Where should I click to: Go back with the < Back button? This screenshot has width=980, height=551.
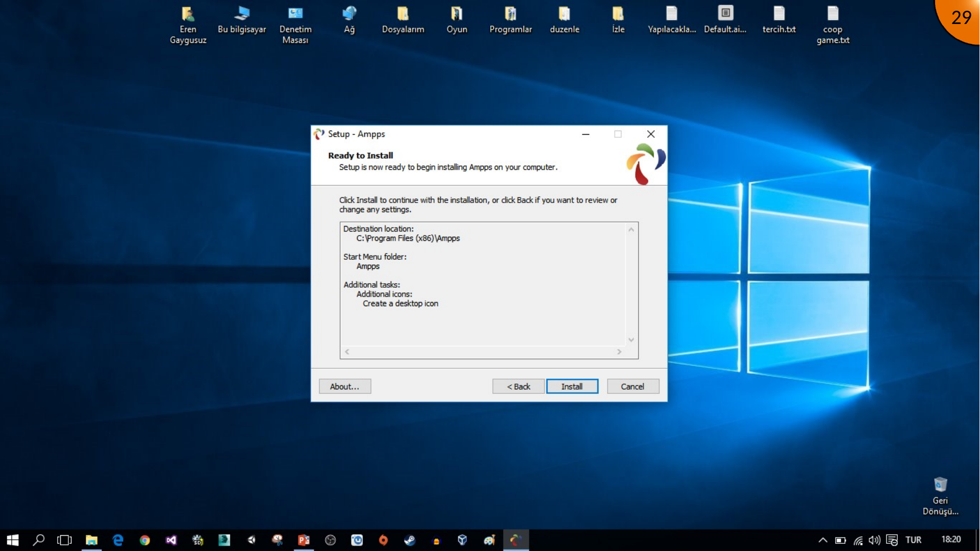tap(518, 386)
